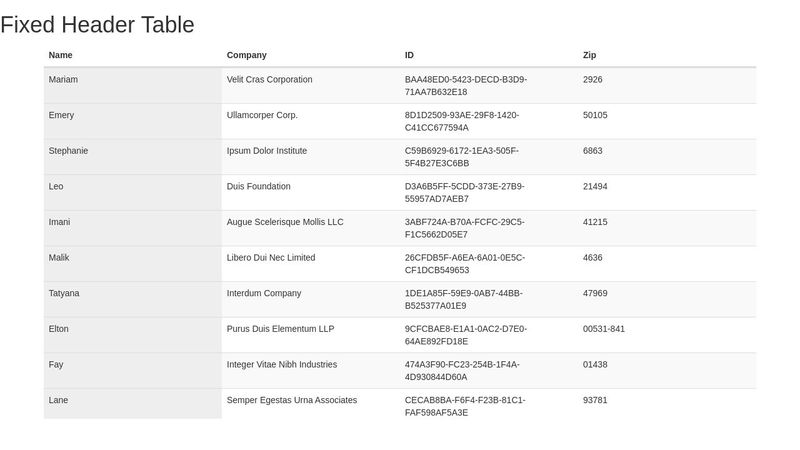Select the Emery name cell
This screenshot has height=450, width=800.
click(133, 121)
